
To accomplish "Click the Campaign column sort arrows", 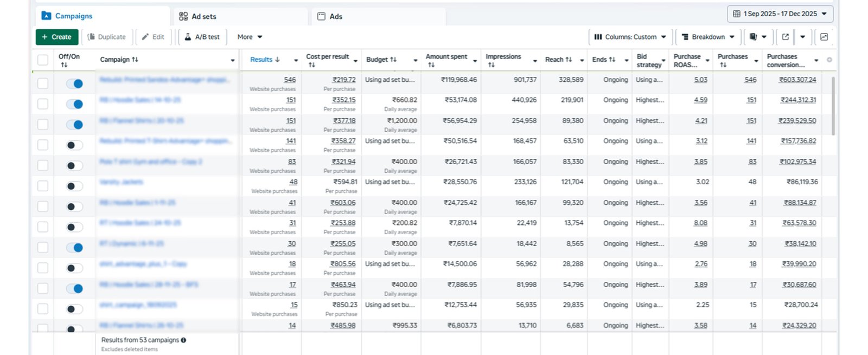I will 135,60.
